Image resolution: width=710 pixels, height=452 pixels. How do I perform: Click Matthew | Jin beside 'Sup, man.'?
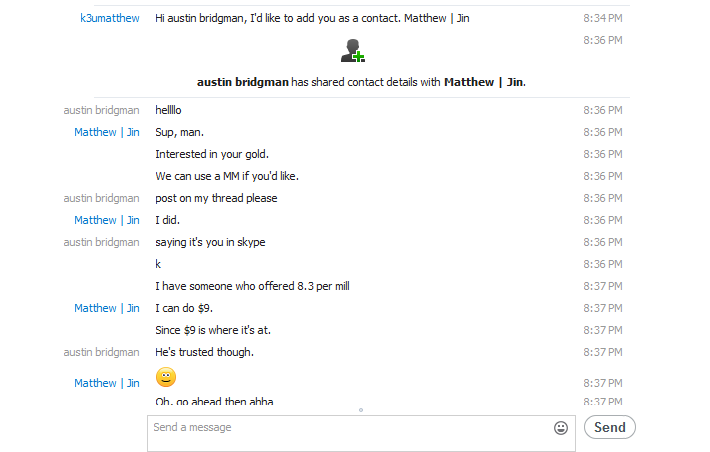(x=107, y=132)
